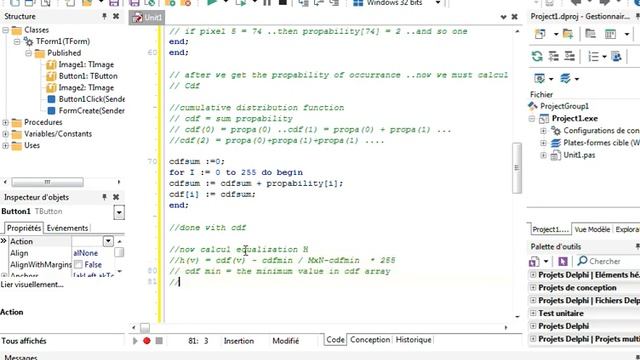Switch to the Propriétés tab
The image size is (640, 360).
click(x=24, y=228)
